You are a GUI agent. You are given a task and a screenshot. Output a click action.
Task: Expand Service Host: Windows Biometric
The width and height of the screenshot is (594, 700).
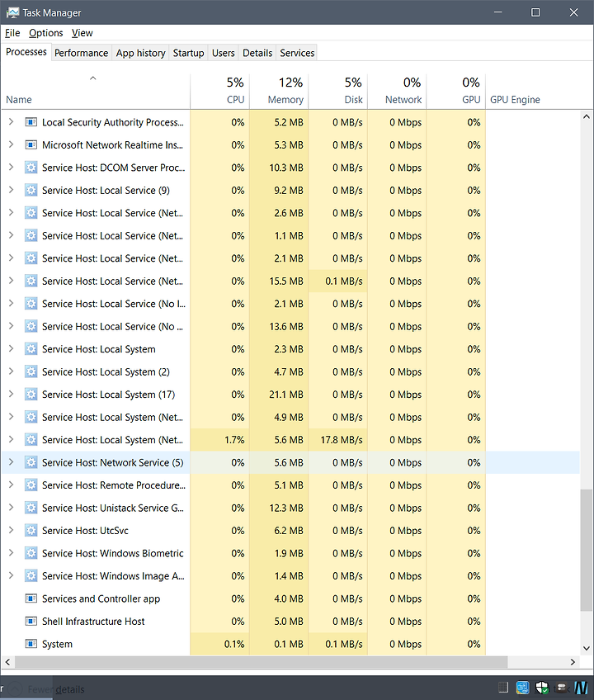point(12,553)
